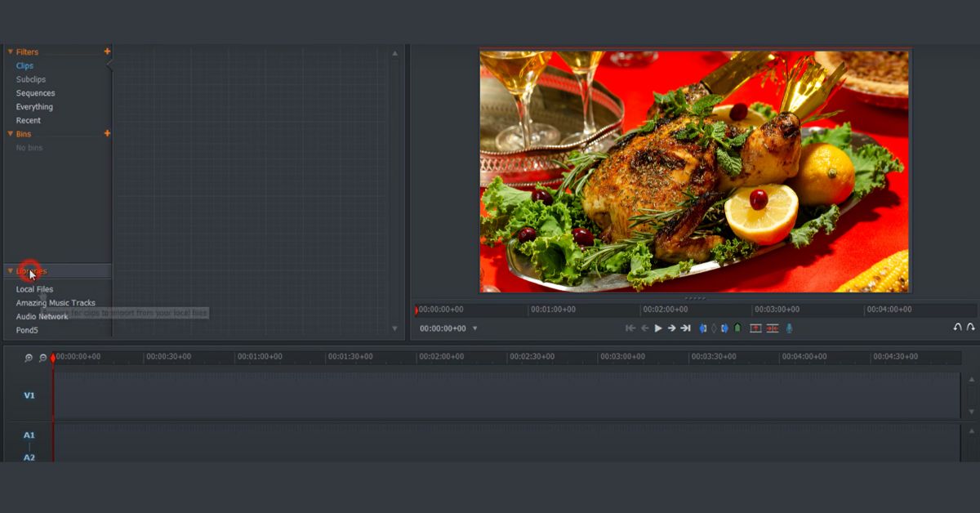Switch to the Sequences view

(33, 92)
